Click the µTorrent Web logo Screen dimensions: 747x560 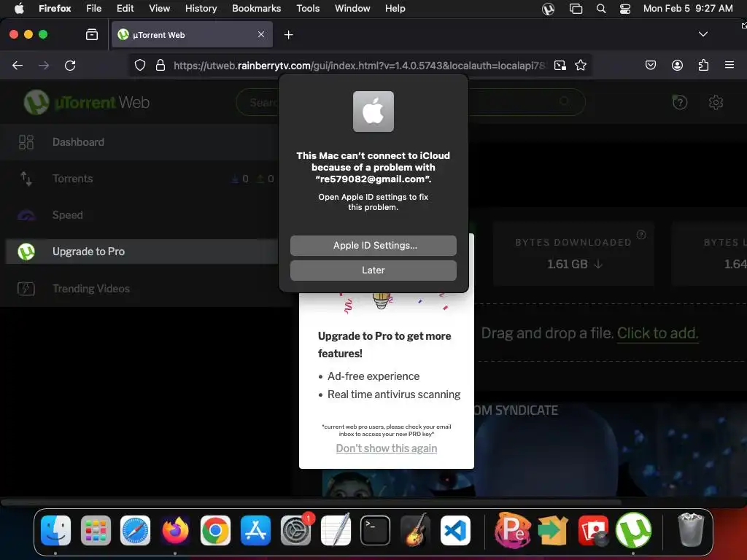pos(86,102)
